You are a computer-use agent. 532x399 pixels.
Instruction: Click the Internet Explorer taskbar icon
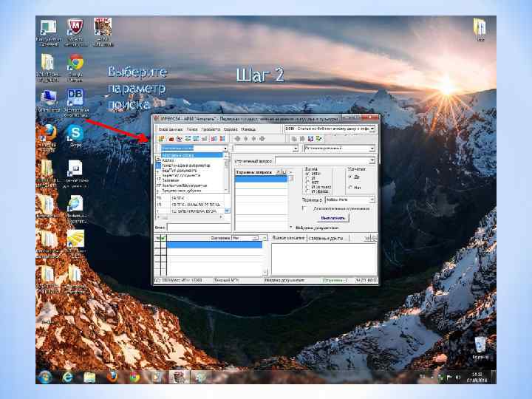point(69,376)
